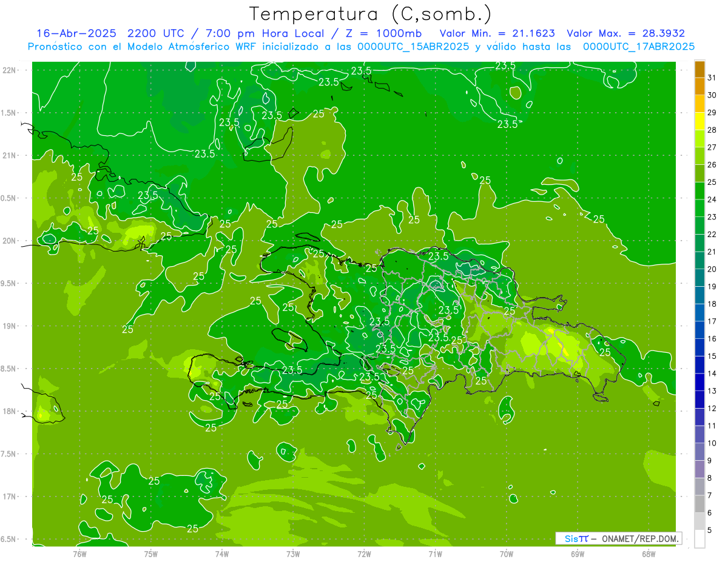Click the "Valor Min. = 21.1623" reading
The height and width of the screenshot is (562, 728).
pyautogui.click(x=497, y=34)
